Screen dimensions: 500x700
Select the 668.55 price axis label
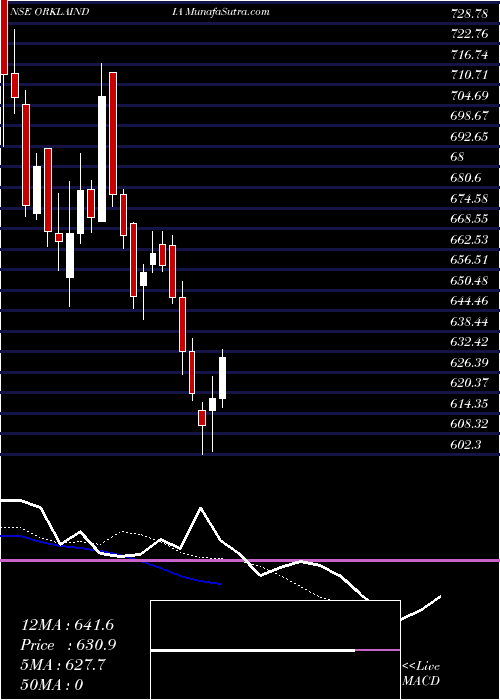(x=469, y=218)
